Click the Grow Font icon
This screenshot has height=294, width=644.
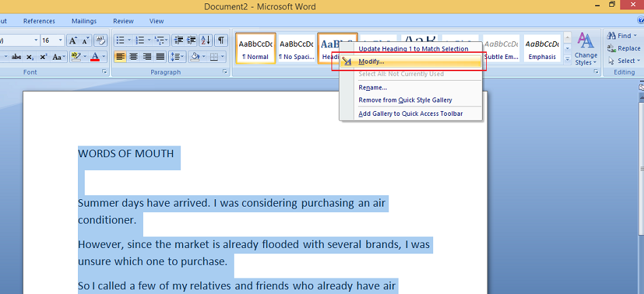tap(74, 41)
